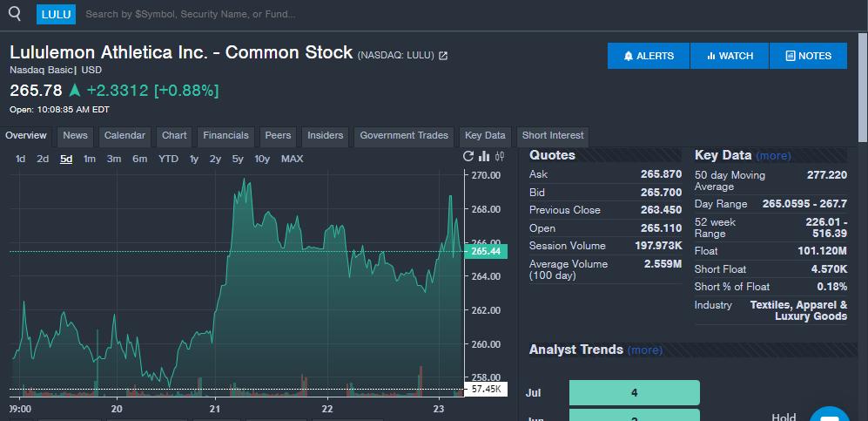868x421 pixels.
Task: Click the 52 week Range value 226.01 - 516.39
Action: click(x=826, y=227)
